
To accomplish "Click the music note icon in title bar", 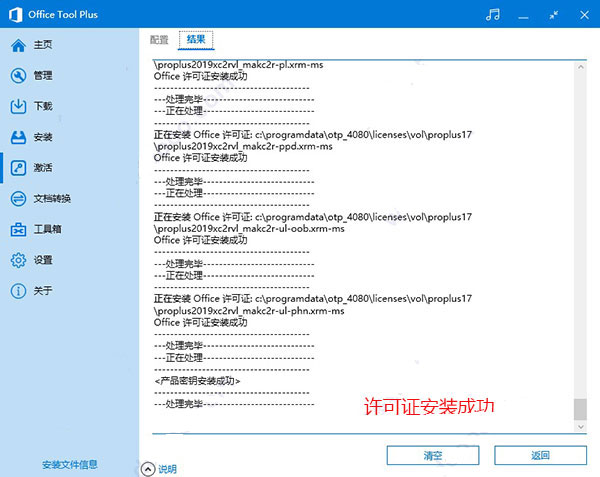I will (492, 15).
